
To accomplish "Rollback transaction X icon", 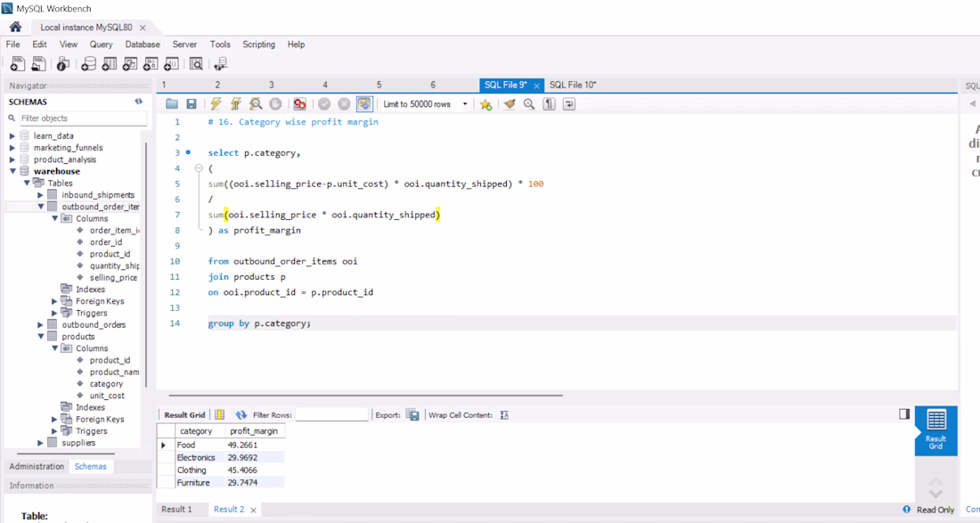I will point(345,104).
